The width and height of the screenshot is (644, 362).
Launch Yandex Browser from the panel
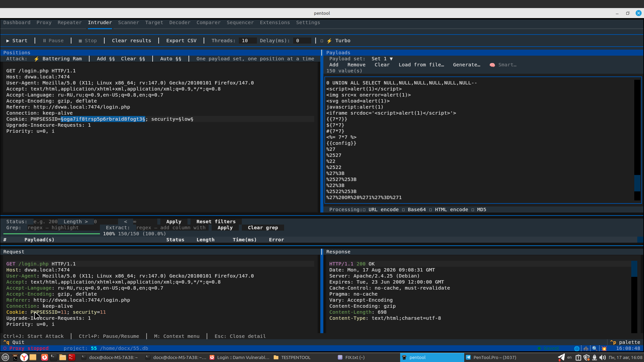(24, 357)
